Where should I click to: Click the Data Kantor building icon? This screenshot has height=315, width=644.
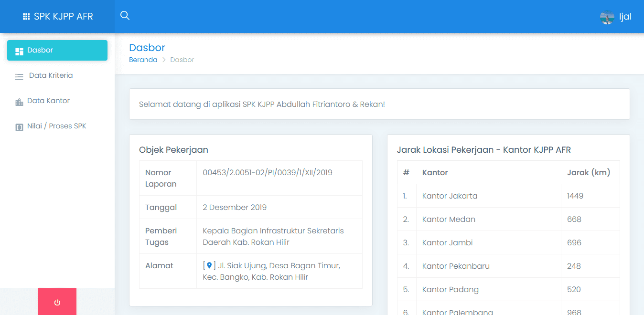[x=19, y=102]
